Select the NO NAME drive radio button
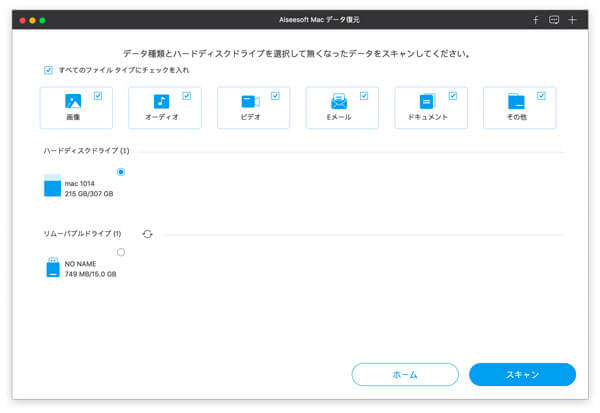This screenshot has width=600, height=413. click(x=121, y=252)
